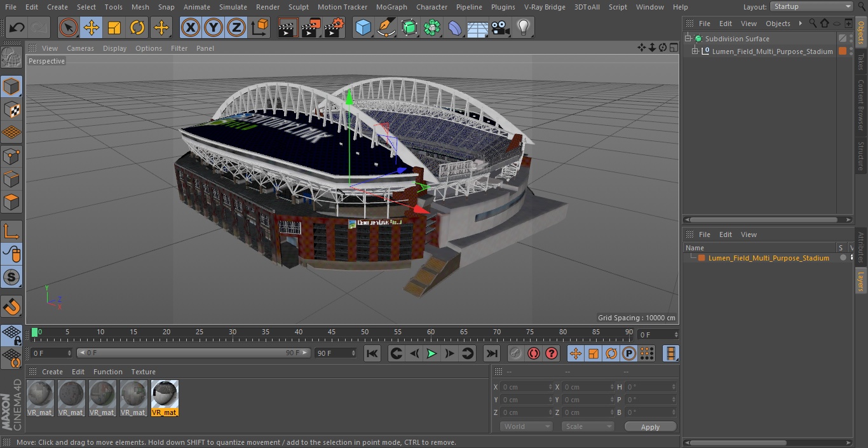Activate the Rotate tool

pyautogui.click(x=137, y=27)
